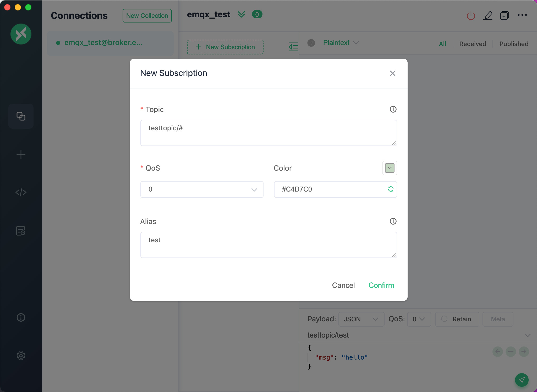Click the data storage/database icon
The width and height of the screenshot is (537, 392).
21,231
